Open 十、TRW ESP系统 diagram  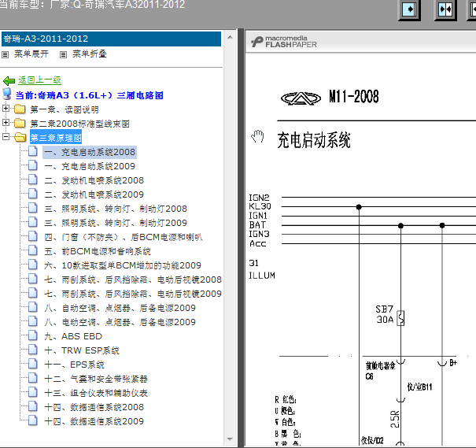[x=82, y=351]
